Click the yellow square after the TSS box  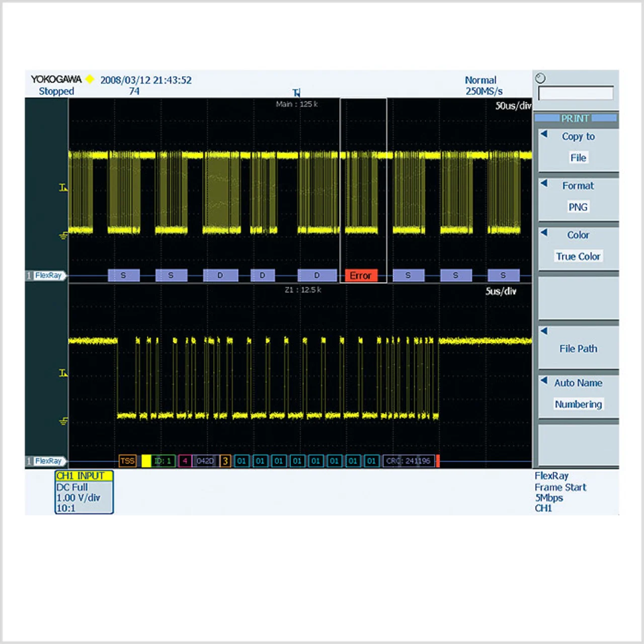point(146,461)
